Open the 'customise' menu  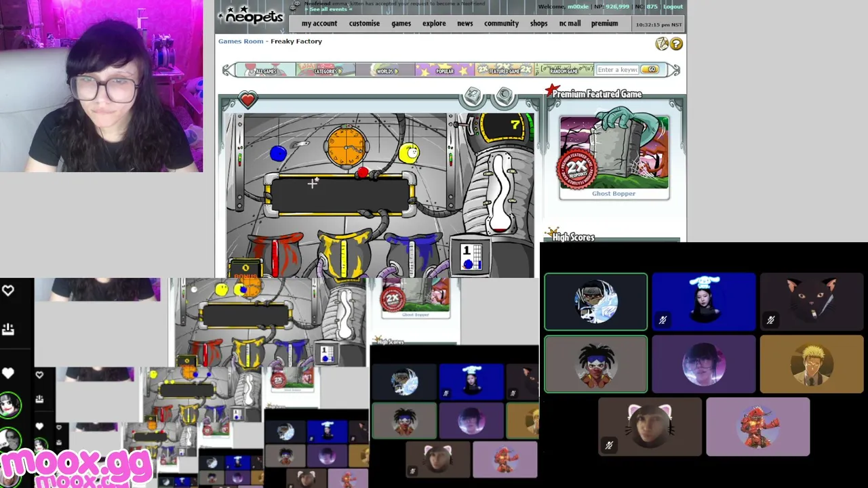364,24
